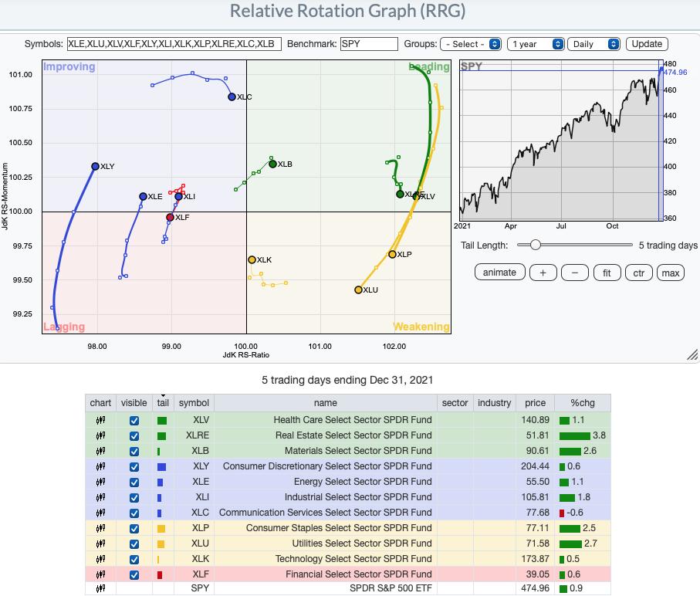
Task: Click the XLB marker on the graph
Action: [x=272, y=164]
